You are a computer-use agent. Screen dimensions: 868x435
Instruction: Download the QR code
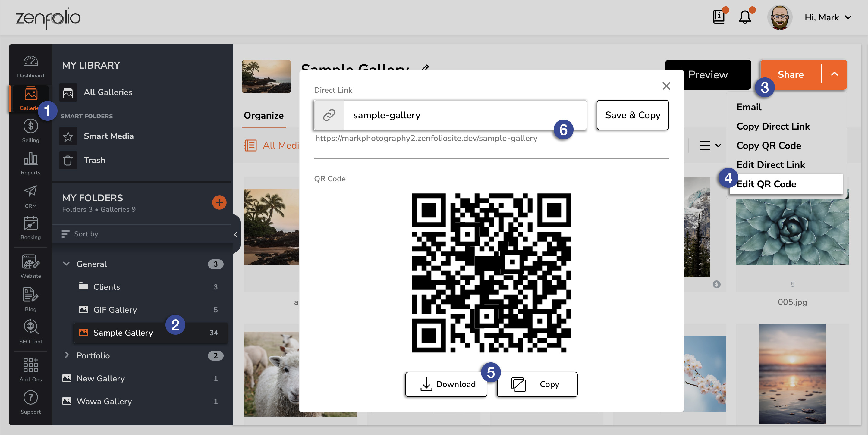point(446,384)
